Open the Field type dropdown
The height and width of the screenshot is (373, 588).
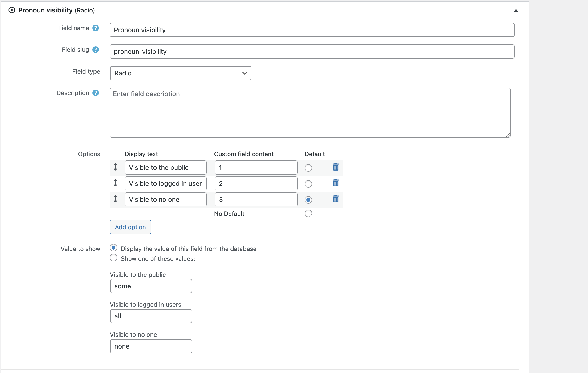(181, 73)
